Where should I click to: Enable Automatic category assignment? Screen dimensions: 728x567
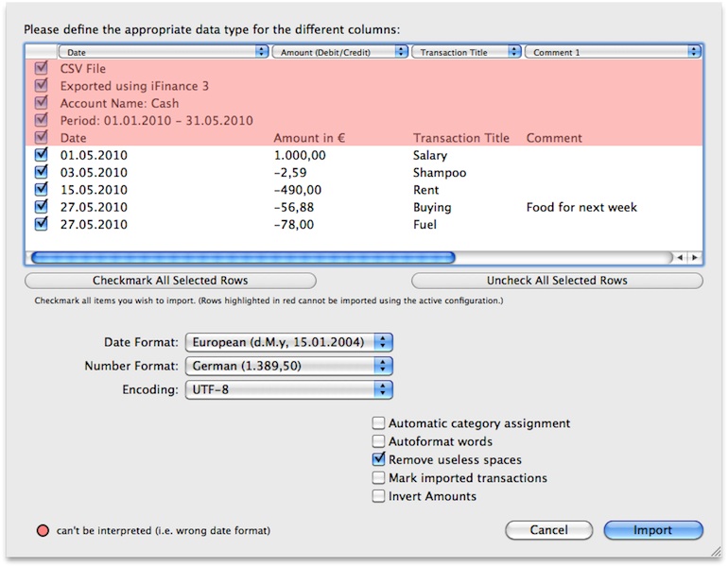379,424
